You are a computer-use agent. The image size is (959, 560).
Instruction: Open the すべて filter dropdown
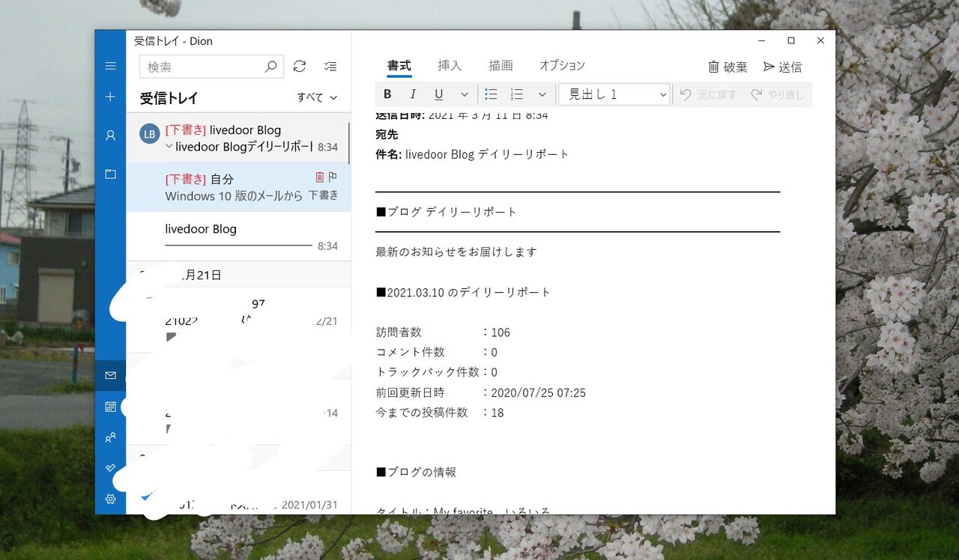(317, 97)
